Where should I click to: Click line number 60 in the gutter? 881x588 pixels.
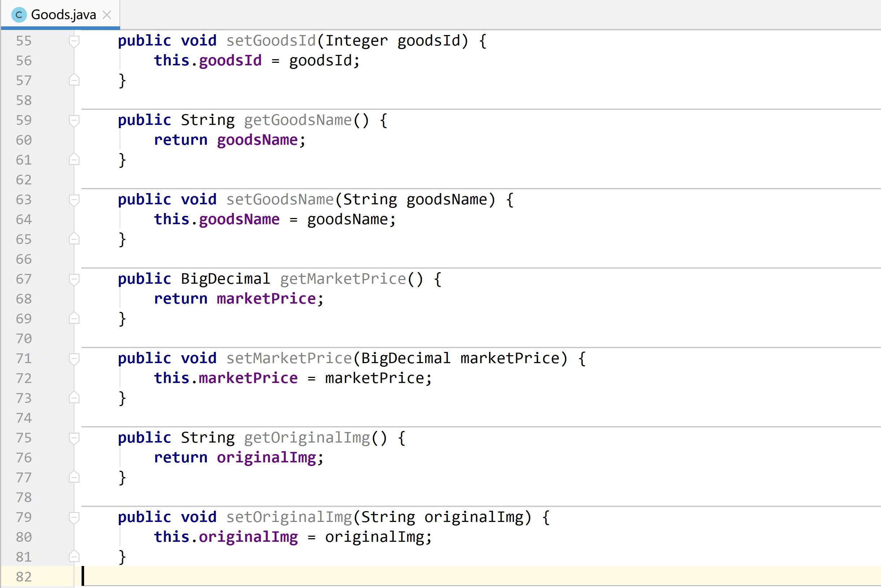tap(23, 140)
